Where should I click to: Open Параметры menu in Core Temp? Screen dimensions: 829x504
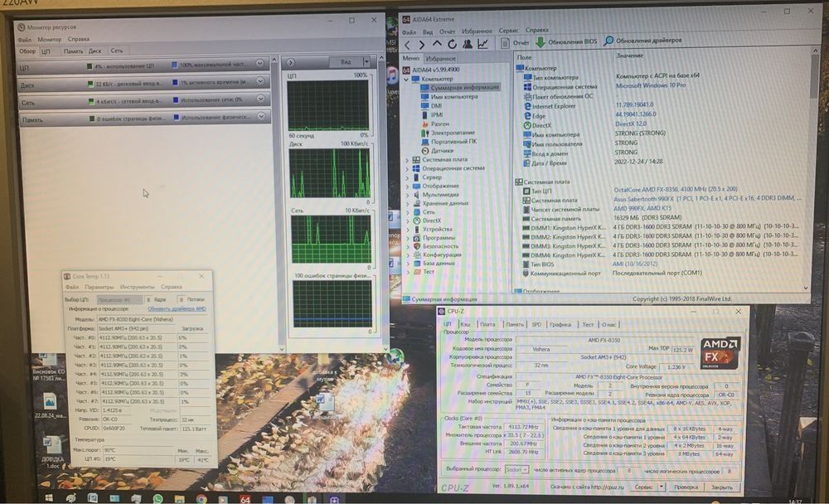[x=99, y=287]
